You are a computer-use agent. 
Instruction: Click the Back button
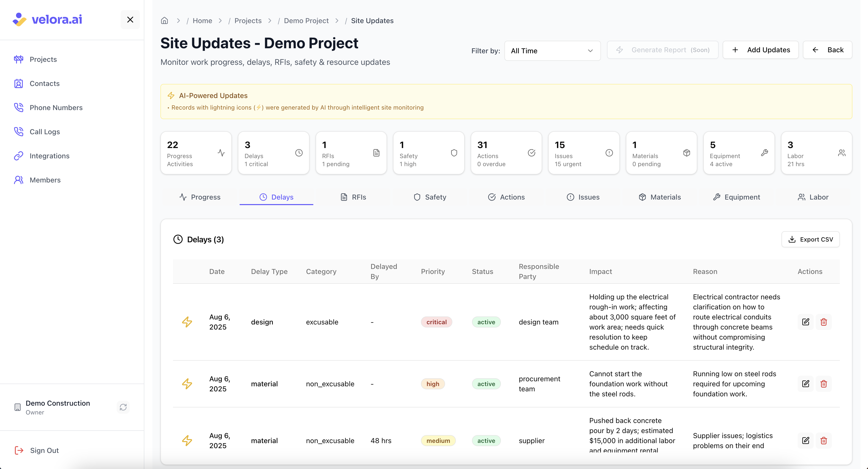pyautogui.click(x=828, y=50)
